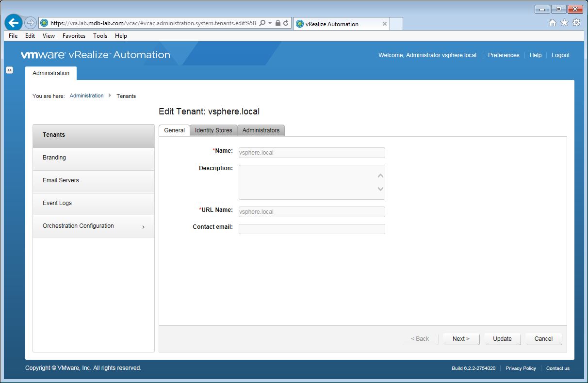The image size is (588, 383).
Task: Expand the collapsed side panel chevron
Action: tap(9, 70)
